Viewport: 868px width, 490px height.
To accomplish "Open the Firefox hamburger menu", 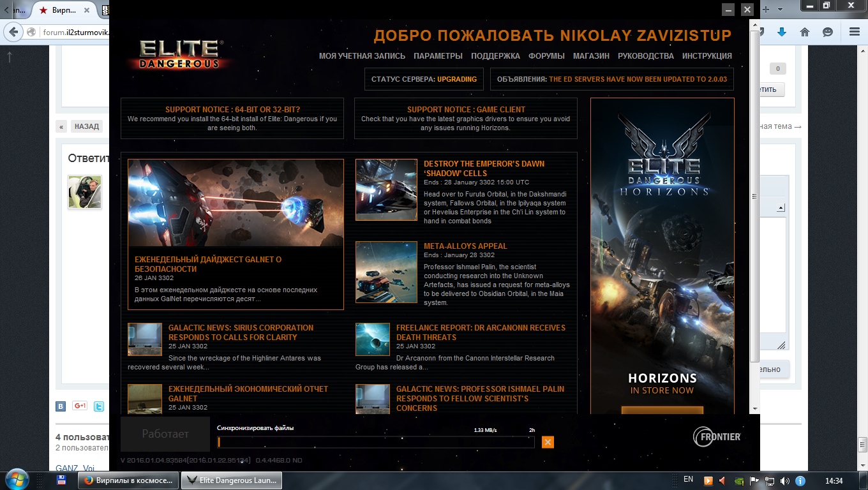I will tap(855, 32).
